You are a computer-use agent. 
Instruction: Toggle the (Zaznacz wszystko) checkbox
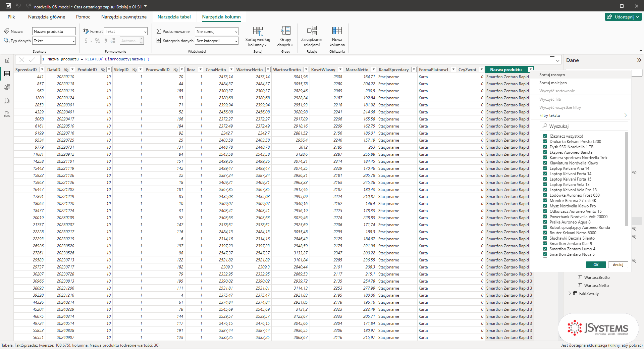545,136
